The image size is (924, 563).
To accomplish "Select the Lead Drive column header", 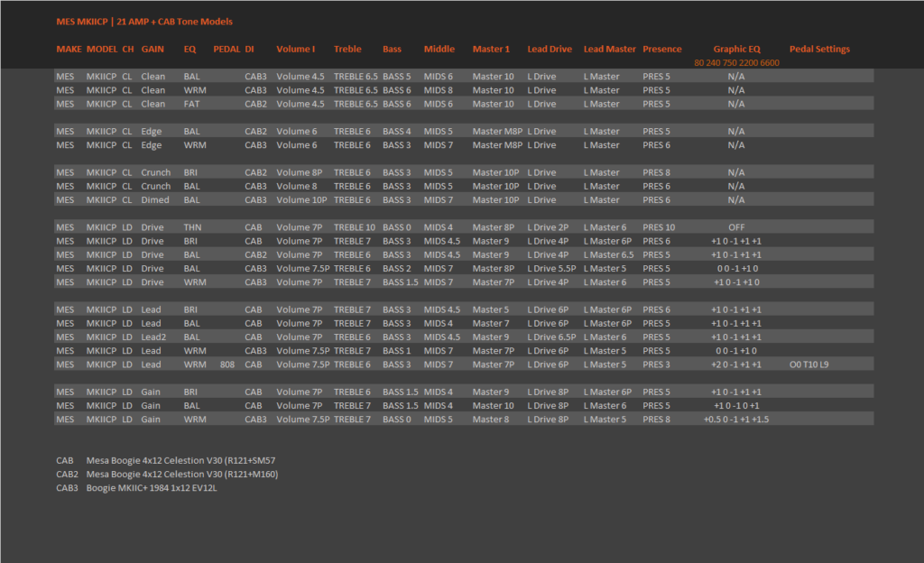I will [x=550, y=50].
